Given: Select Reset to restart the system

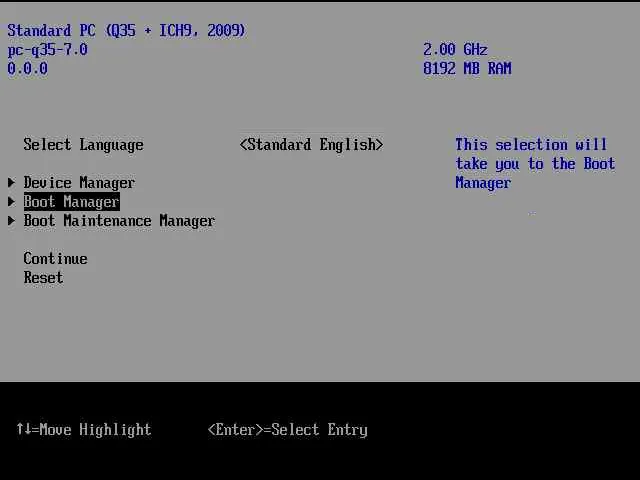Looking at the screenshot, I should (43, 278).
